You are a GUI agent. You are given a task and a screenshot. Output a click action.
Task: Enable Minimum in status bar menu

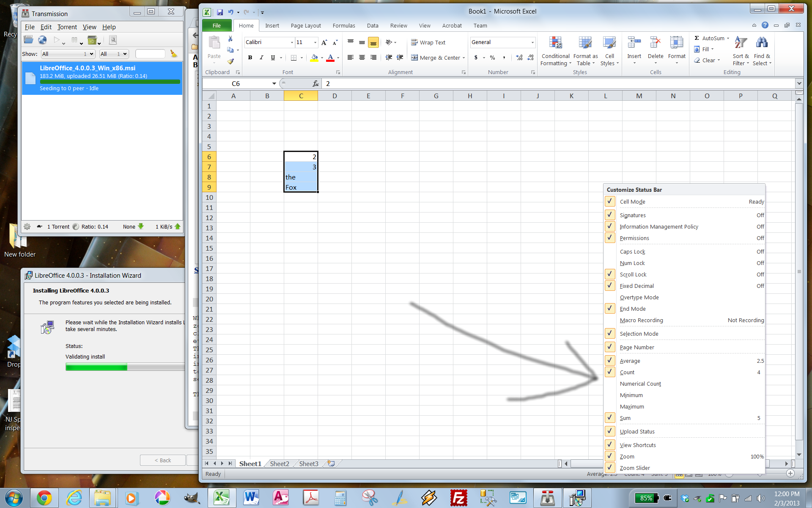tap(684, 395)
